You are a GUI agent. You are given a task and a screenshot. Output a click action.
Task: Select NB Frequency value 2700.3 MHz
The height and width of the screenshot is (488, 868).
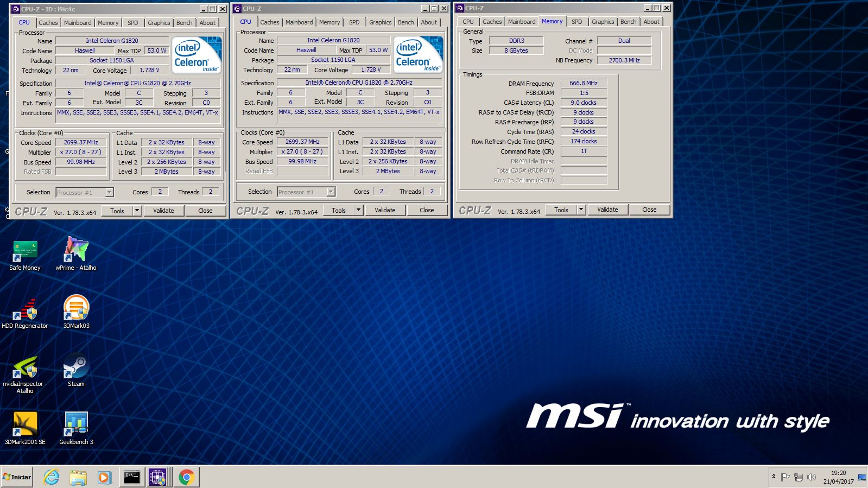(x=624, y=60)
